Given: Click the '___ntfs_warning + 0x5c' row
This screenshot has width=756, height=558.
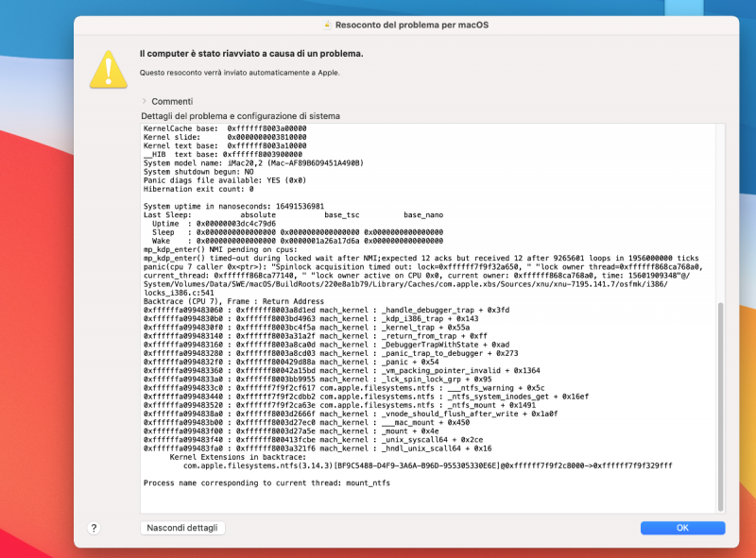Looking at the screenshot, I should pyautogui.click(x=344, y=388).
